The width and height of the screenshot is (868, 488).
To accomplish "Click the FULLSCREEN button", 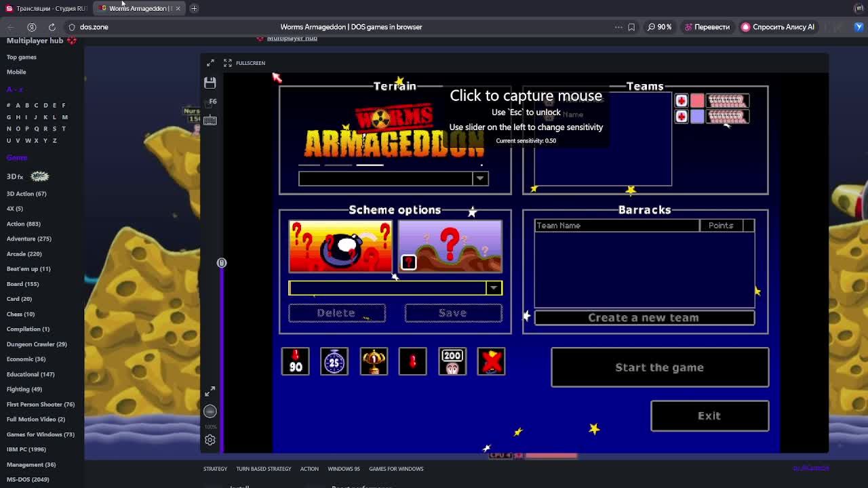I will click(245, 63).
